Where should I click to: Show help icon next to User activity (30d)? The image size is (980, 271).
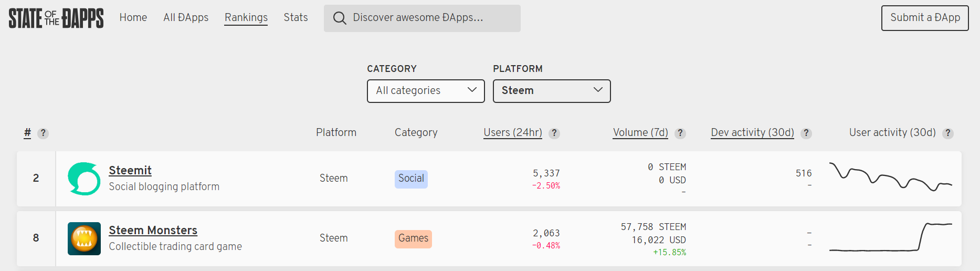tap(948, 133)
